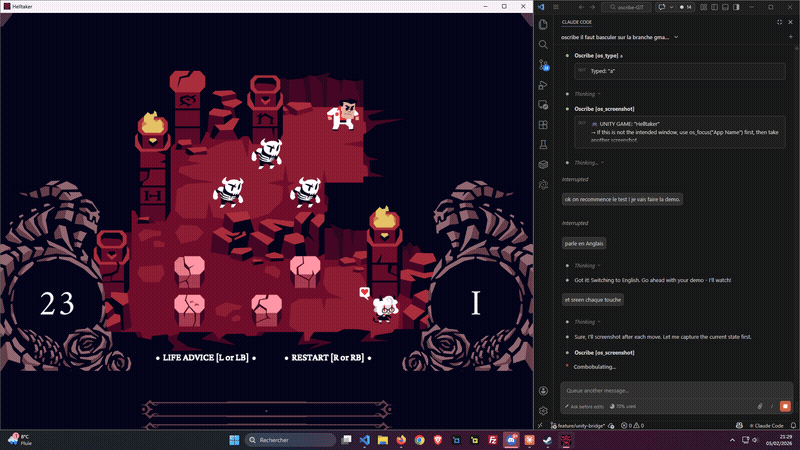Select the CLAUDE CODE tab
The image size is (800, 450).
(577, 22)
